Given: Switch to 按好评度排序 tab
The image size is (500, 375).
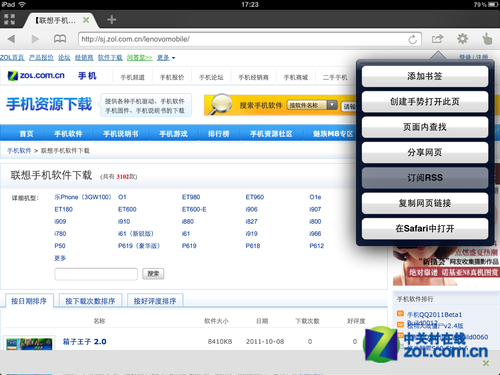Looking at the screenshot, I should pos(155,301).
